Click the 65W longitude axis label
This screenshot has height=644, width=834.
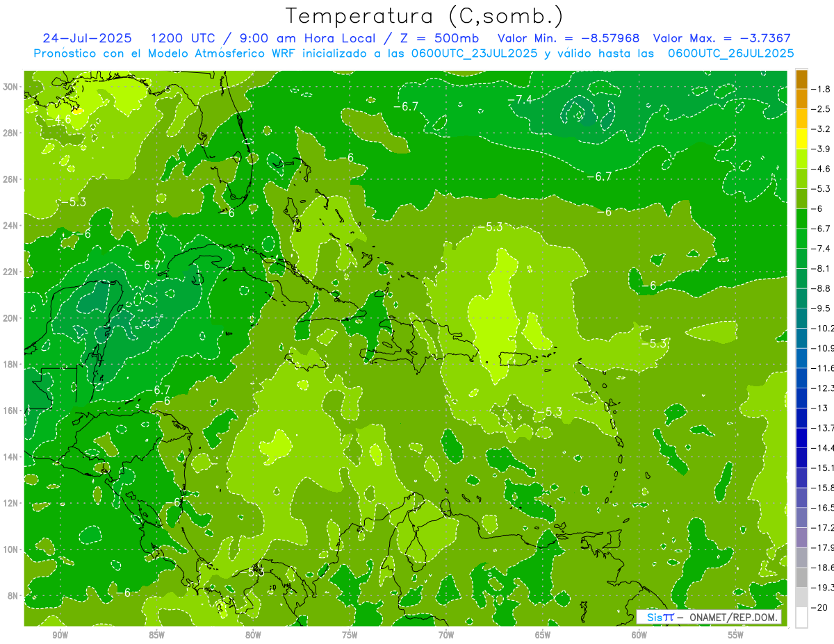(x=543, y=635)
